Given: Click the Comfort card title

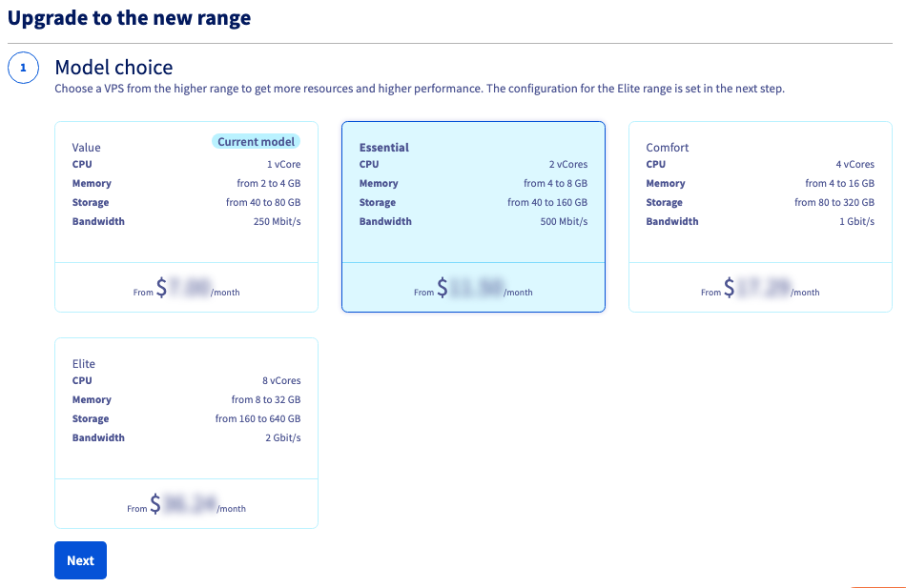Looking at the screenshot, I should (x=668, y=148).
